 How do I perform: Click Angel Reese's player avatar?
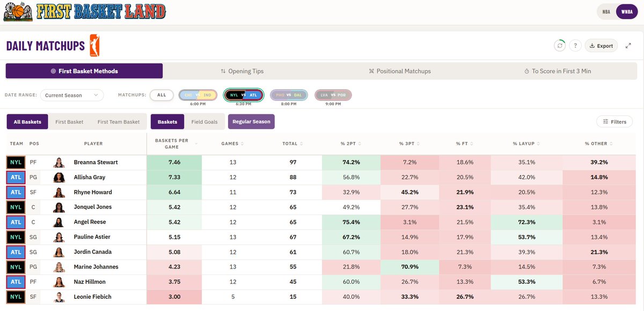60,222
